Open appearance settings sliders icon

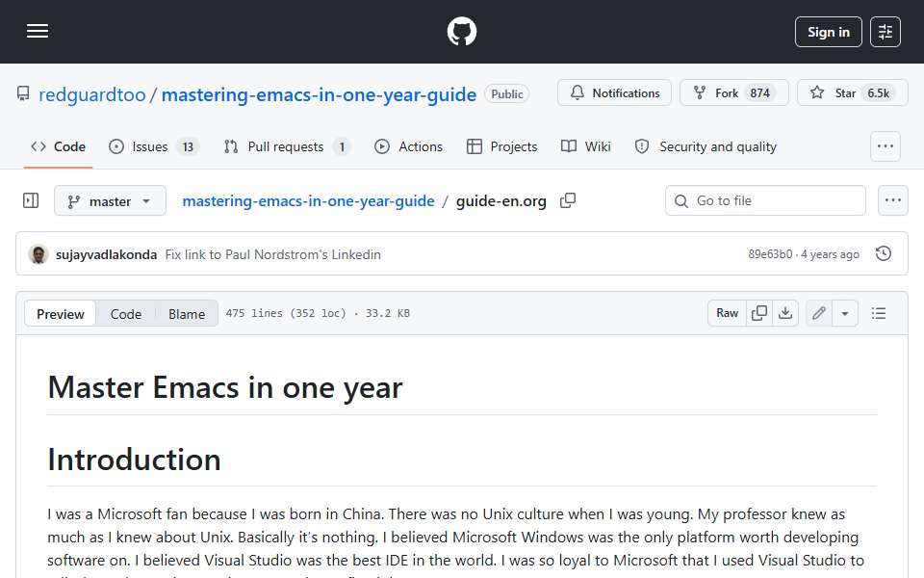[885, 32]
